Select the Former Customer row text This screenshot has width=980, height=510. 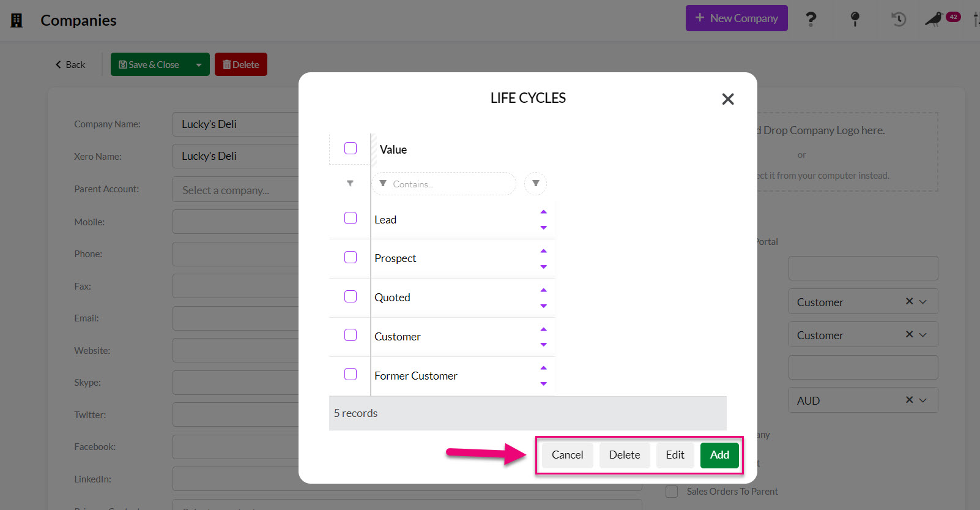(416, 376)
